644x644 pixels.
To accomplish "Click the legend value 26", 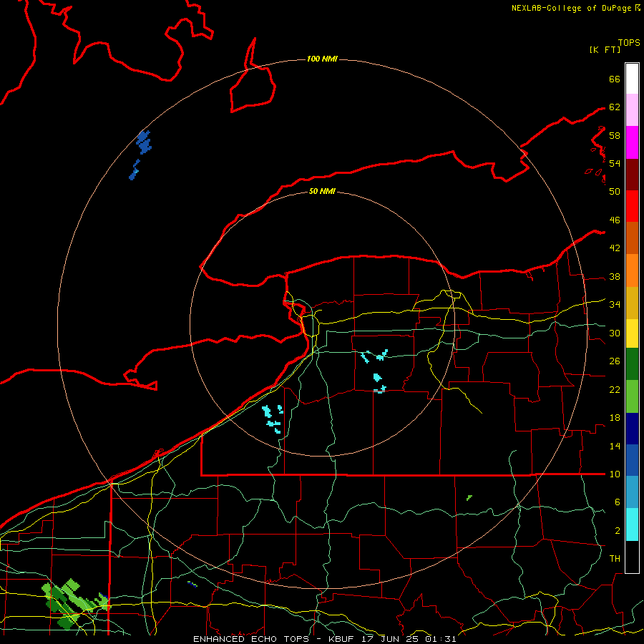I will coord(615,361).
